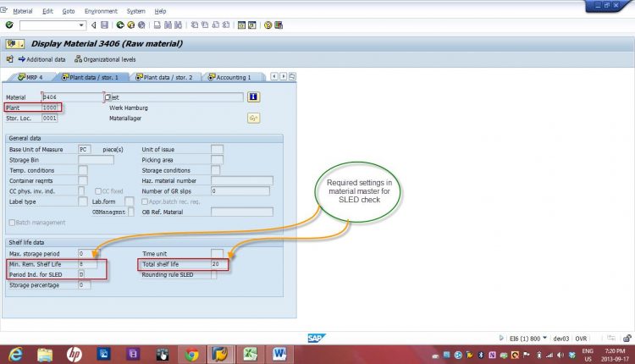Click the Print icon

pos(157,25)
